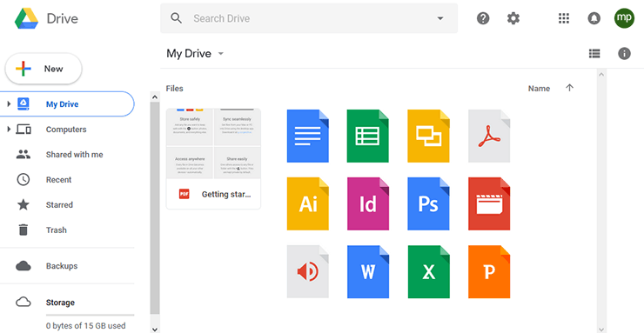Viewport: 644px width, 333px height.
Task: Expand the My Drive tree arrow
Action: click(x=9, y=104)
